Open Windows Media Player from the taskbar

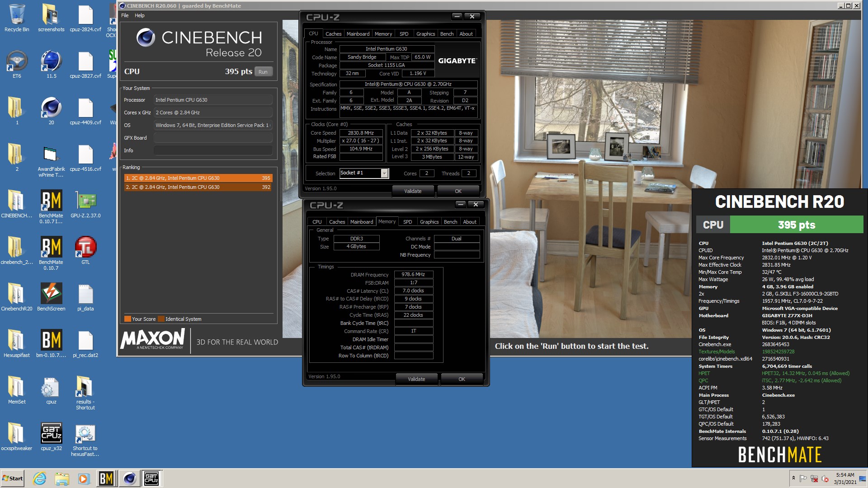click(x=84, y=479)
